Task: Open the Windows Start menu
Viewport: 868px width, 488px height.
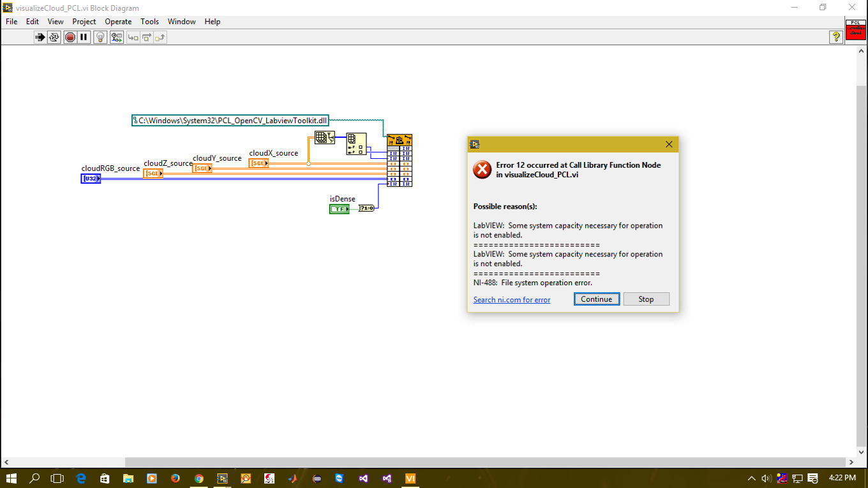Action: coord(11,478)
